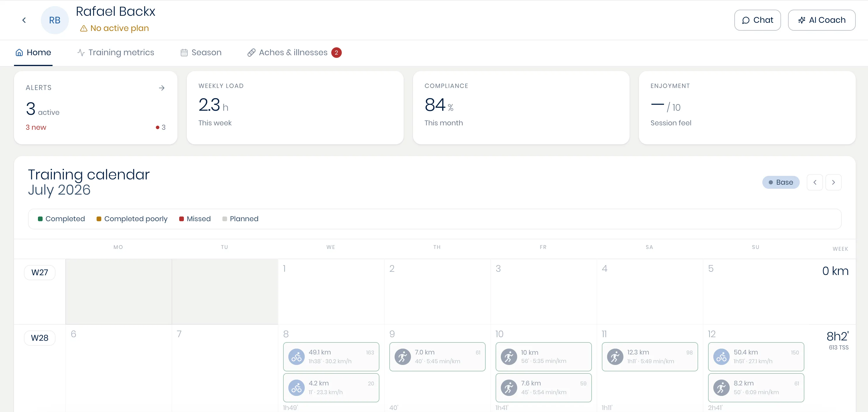Open Chat with the athlete
Image resolution: width=868 pixels, height=412 pixels.
[x=757, y=20]
